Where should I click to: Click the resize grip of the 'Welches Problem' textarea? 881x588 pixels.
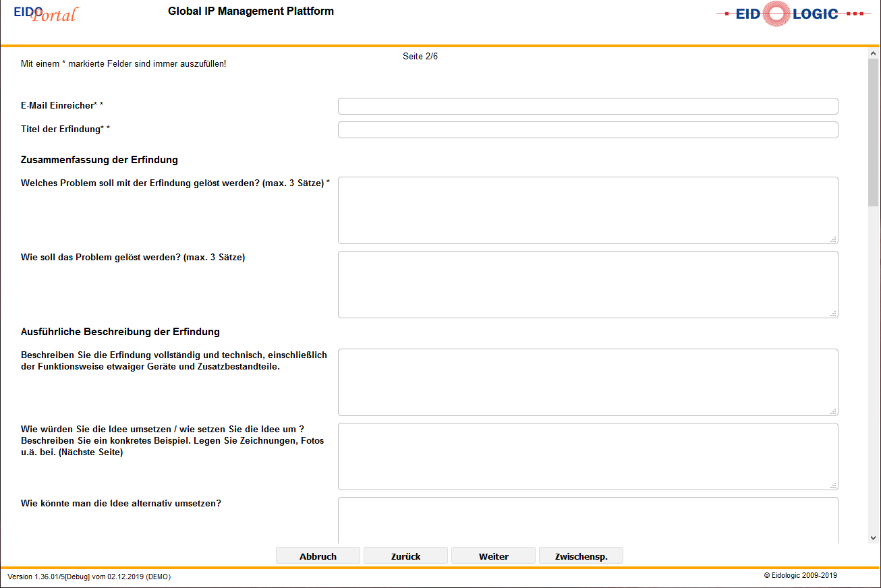tap(834, 239)
